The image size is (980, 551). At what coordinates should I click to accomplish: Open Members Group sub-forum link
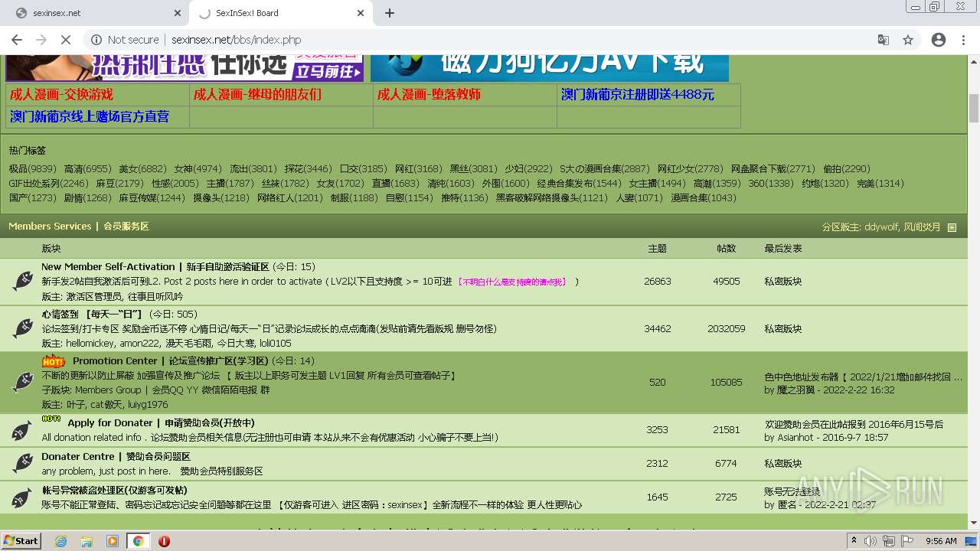[108, 390]
